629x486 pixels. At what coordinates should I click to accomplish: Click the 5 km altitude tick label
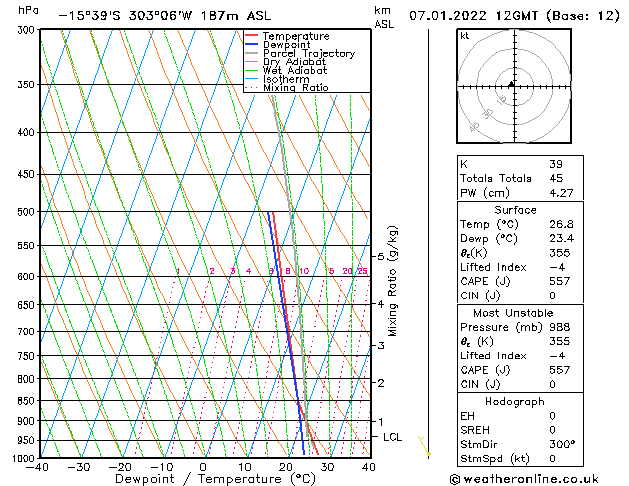click(381, 256)
